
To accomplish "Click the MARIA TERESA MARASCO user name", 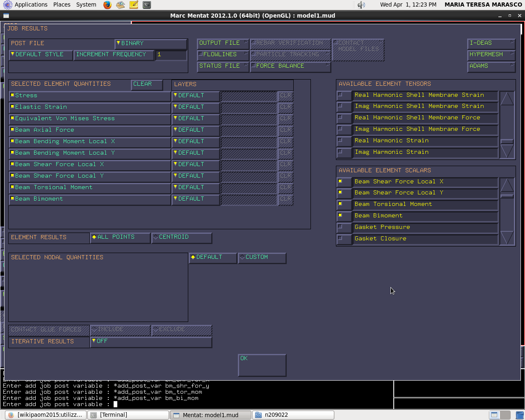I will [483, 5].
